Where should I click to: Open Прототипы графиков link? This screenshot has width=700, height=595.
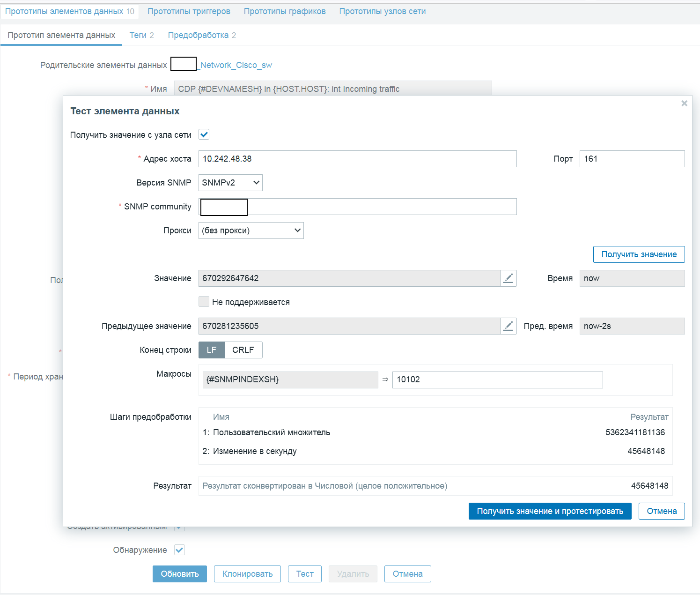[285, 11]
